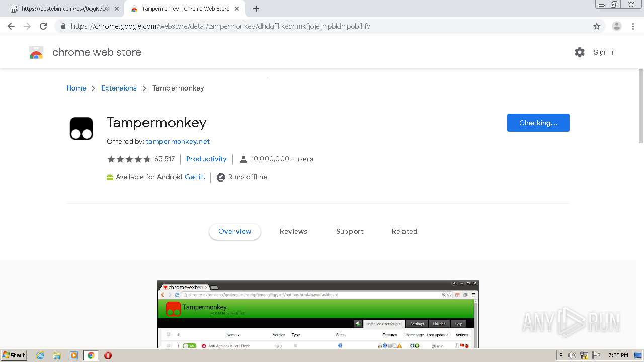
Task: Open the volume speaker tray icon
Action: (x=572, y=355)
